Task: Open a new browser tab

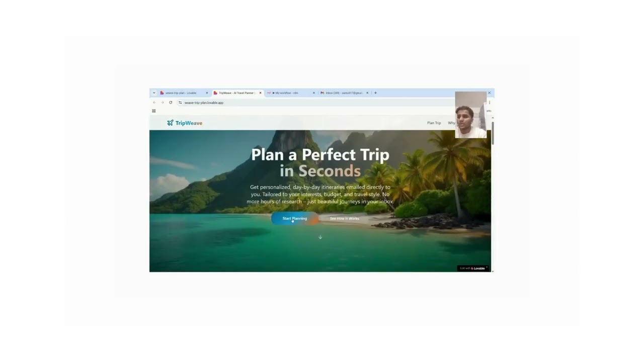Action: [375, 93]
